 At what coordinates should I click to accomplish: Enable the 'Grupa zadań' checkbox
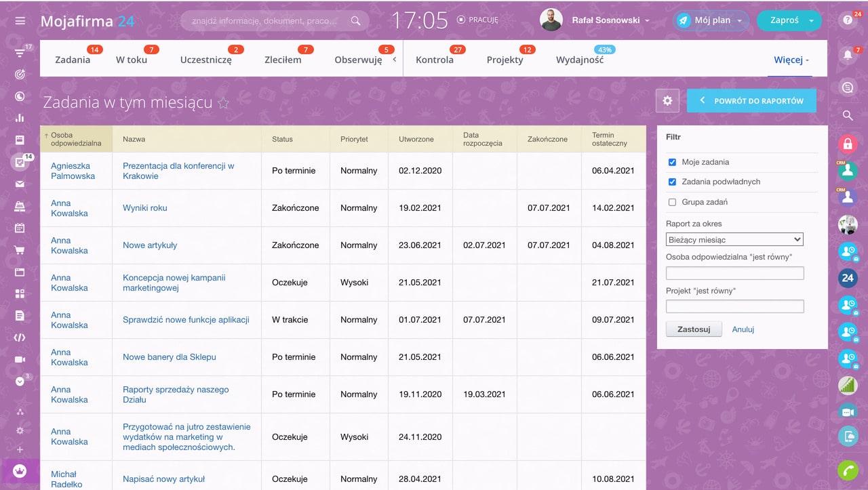coord(672,202)
